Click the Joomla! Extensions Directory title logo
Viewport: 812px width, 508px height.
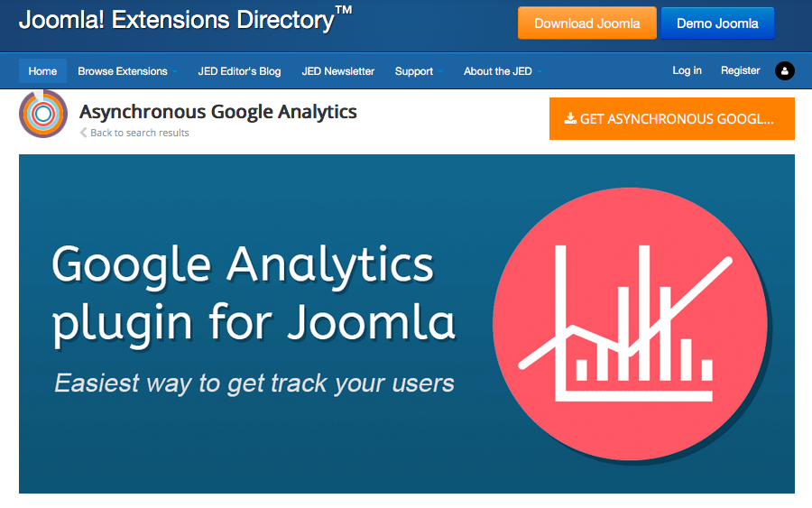(185, 20)
